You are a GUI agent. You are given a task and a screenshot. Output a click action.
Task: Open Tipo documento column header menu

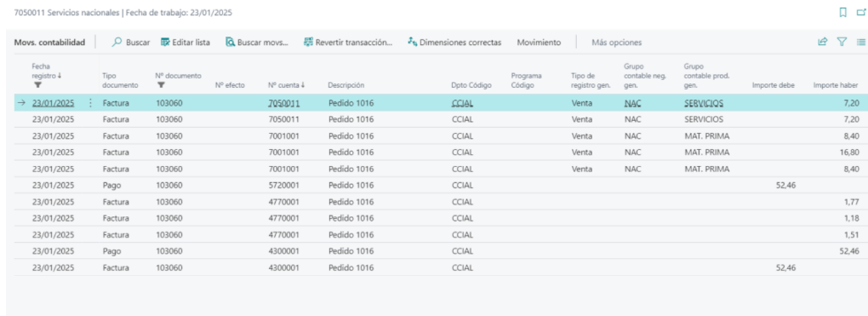[x=120, y=81]
